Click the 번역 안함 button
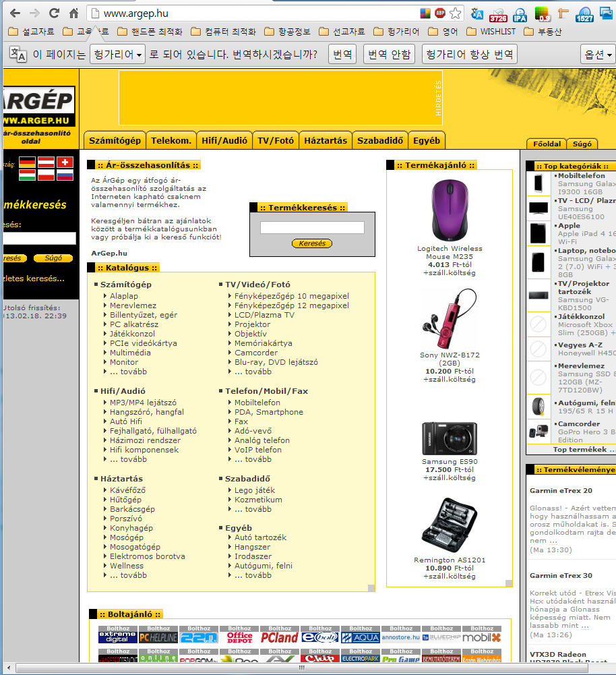This screenshot has width=616, height=675. coord(390,54)
